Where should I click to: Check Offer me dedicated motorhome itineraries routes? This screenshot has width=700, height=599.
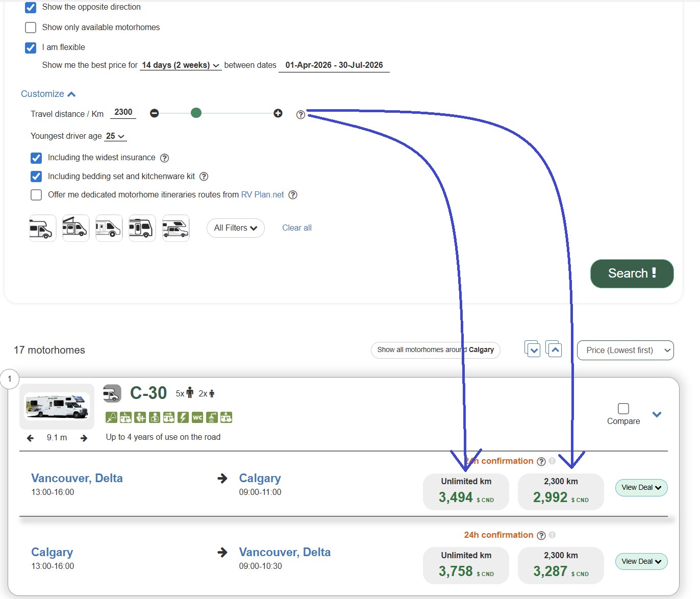click(36, 194)
